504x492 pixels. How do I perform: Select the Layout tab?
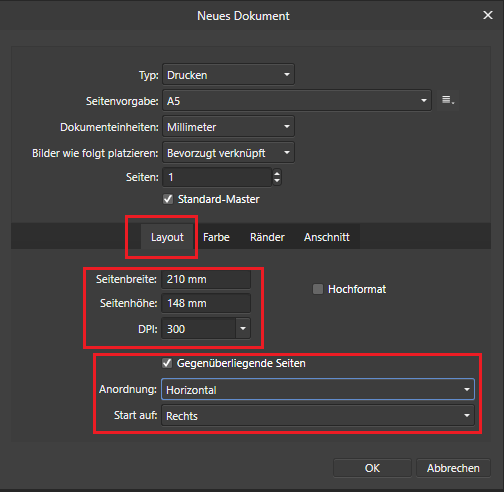click(167, 237)
